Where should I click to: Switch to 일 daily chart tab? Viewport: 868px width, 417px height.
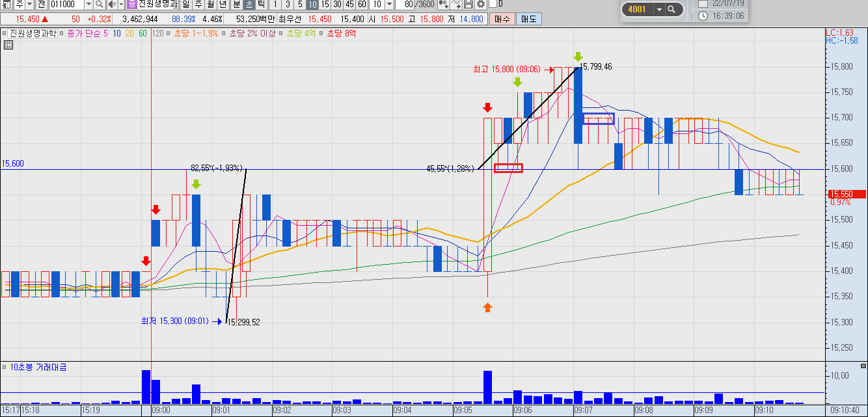click(x=185, y=5)
